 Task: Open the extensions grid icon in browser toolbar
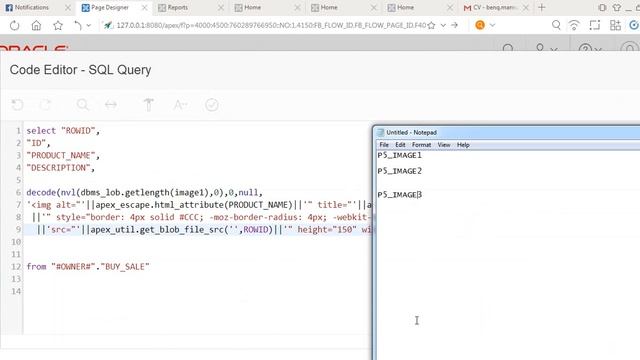[615, 25]
